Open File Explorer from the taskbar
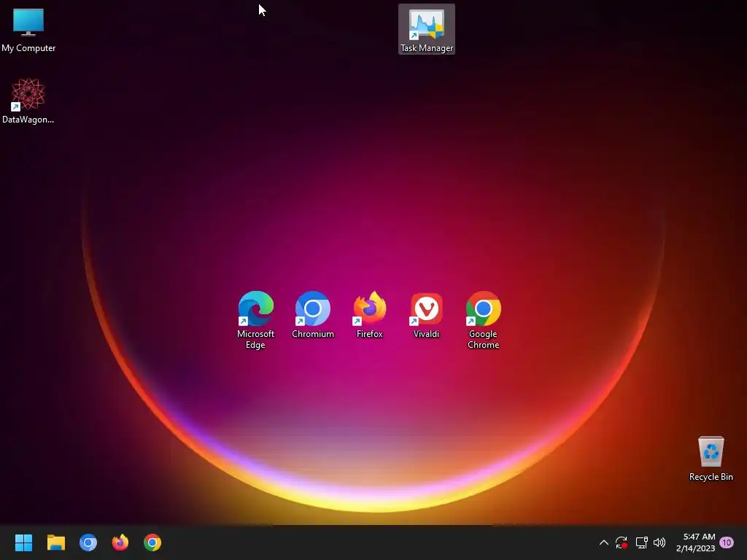 point(55,542)
